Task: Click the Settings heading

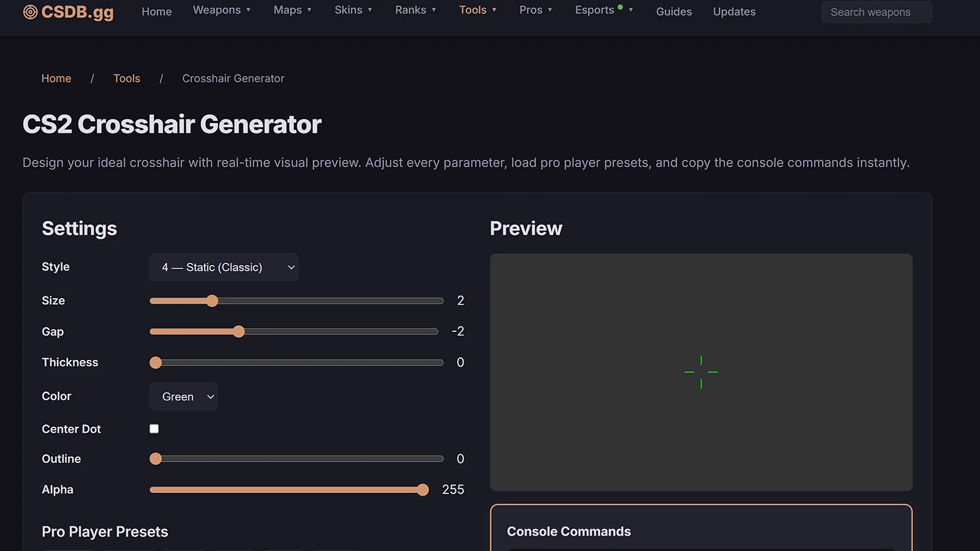Action: (x=80, y=228)
